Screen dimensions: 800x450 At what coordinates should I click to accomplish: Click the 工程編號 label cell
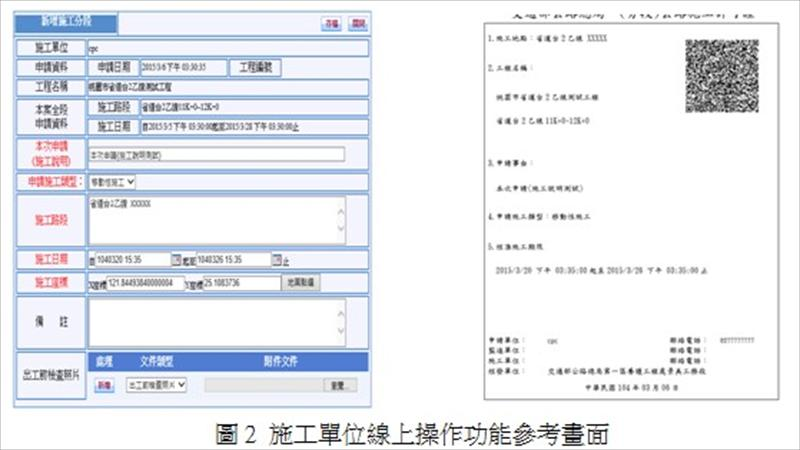click(x=256, y=67)
